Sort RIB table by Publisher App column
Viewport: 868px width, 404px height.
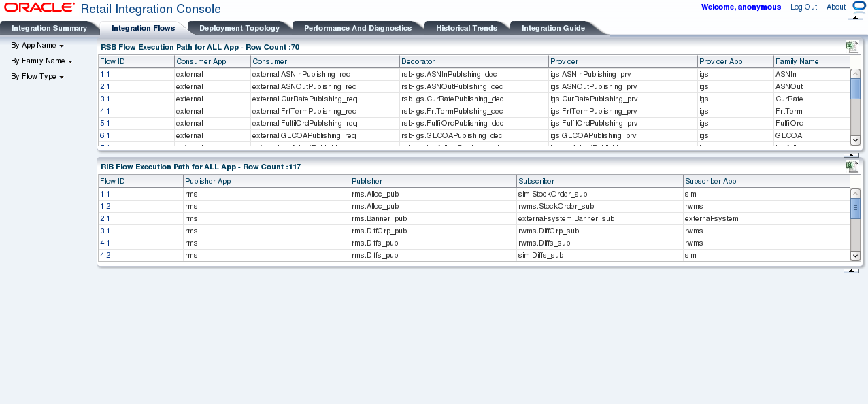[x=267, y=181]
